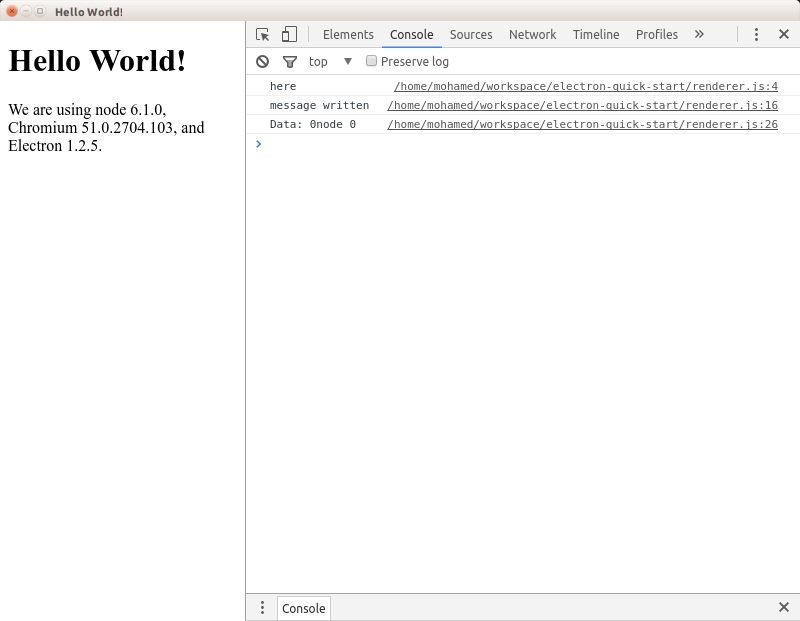Enable the Preserve log checkbox
The image size is (800, 621).
[x=371, y=61]
